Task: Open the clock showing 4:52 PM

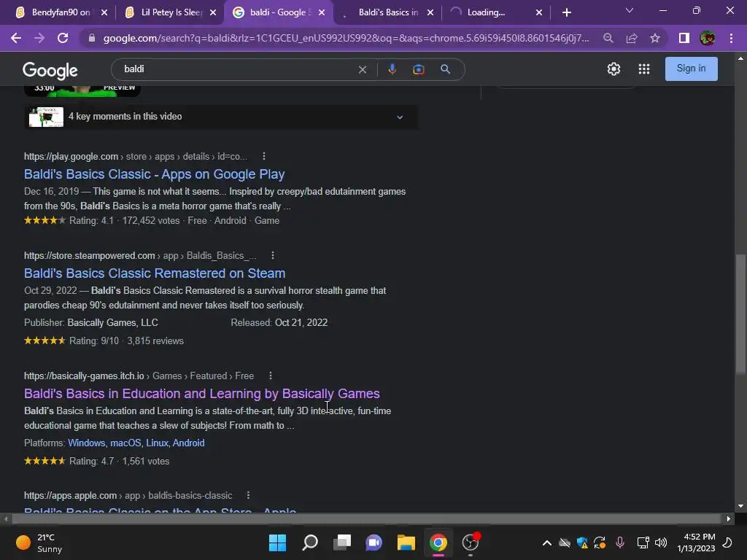Action: (696, 542)
